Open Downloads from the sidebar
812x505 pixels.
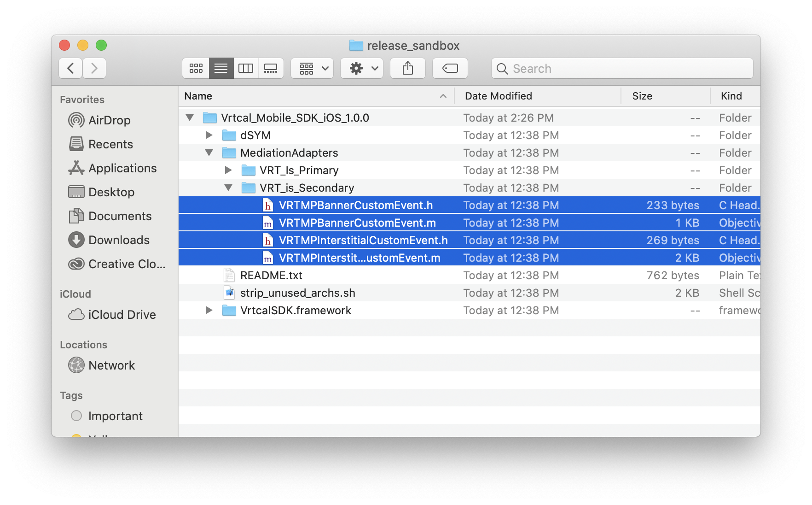click(x=118, y=240)
